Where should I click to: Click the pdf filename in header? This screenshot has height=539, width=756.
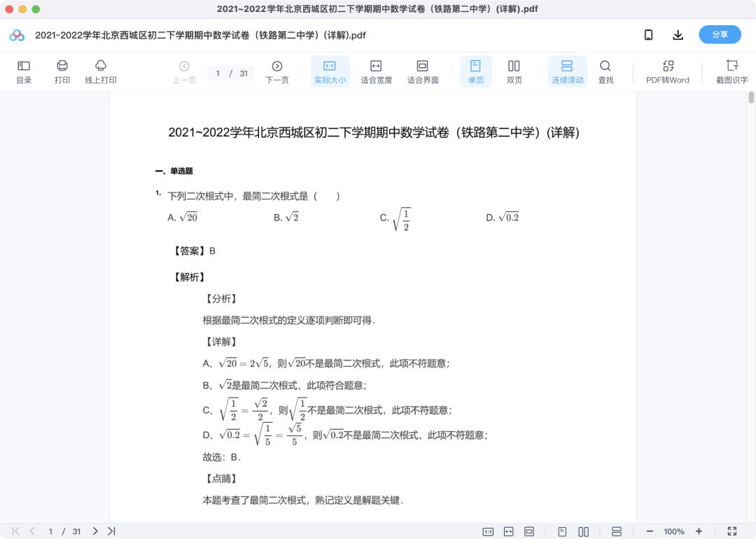click(x=200, y=35)
